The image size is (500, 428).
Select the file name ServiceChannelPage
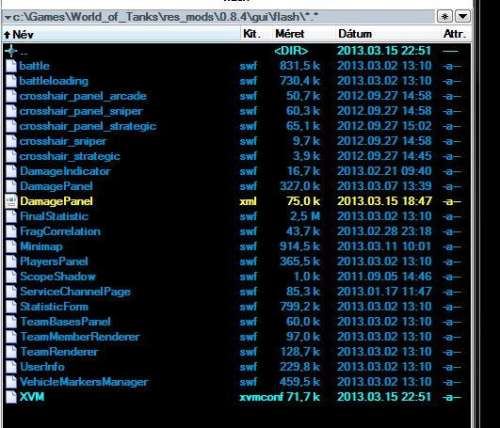pyautogui.click(x=75, y=292)
